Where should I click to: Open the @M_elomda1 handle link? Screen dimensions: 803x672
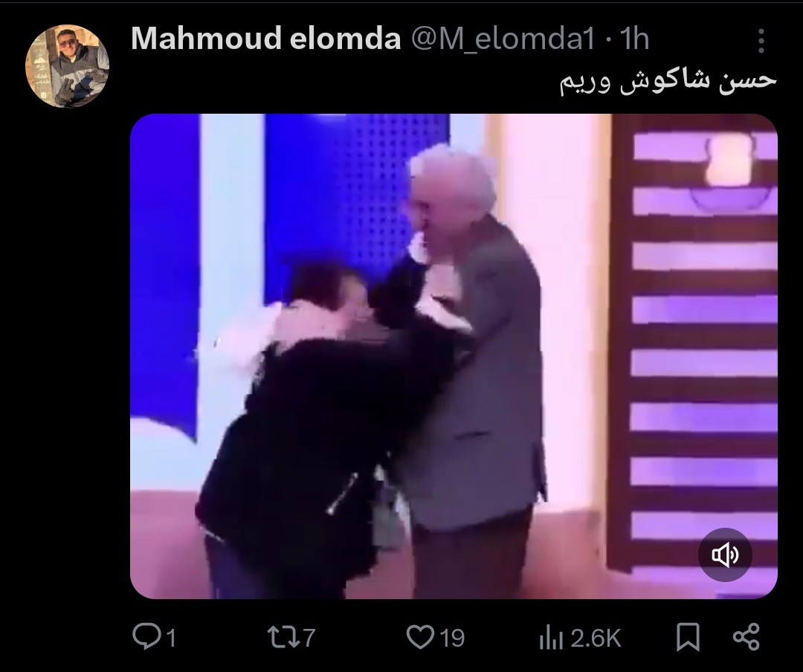tap(503, 39)
